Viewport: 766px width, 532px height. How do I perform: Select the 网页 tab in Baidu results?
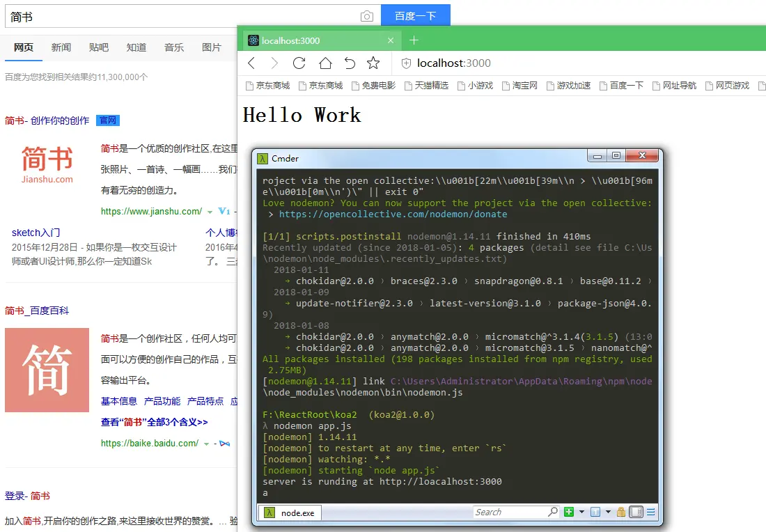(24, 47)
